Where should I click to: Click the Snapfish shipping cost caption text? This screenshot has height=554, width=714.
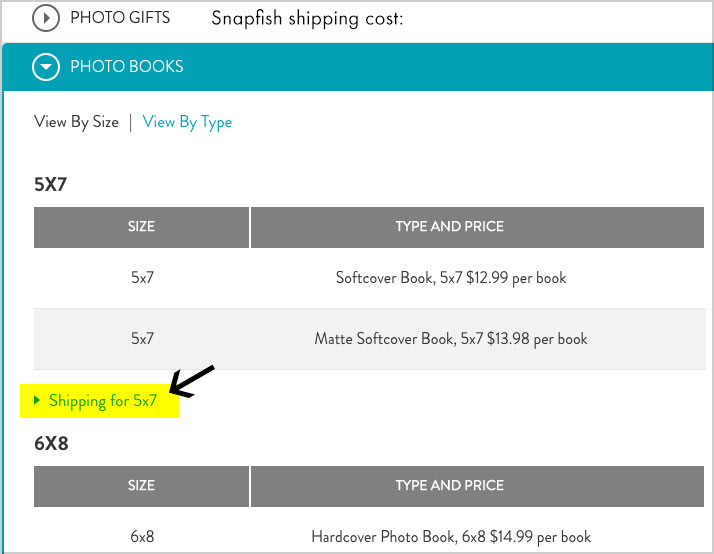(307, 19)
